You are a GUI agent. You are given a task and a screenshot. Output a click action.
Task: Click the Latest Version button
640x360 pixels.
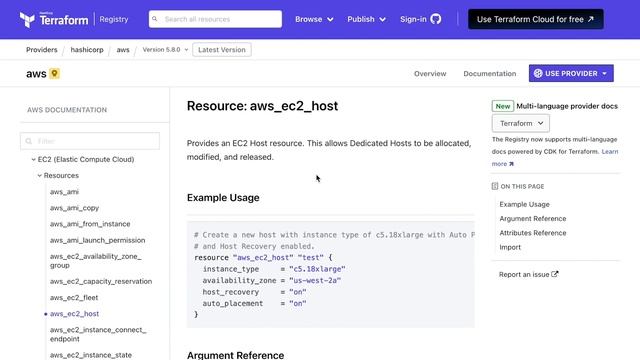tap(222, 50)
